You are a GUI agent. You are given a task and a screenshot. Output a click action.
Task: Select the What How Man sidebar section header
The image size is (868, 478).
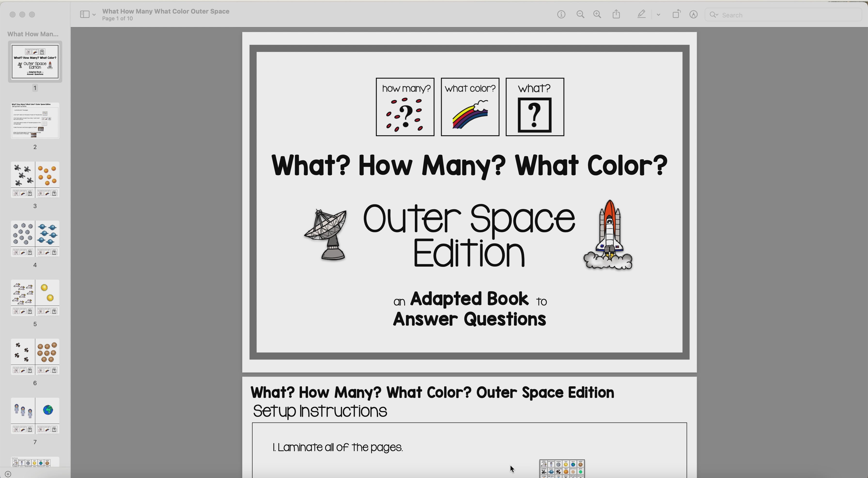(x=32, y=34)
